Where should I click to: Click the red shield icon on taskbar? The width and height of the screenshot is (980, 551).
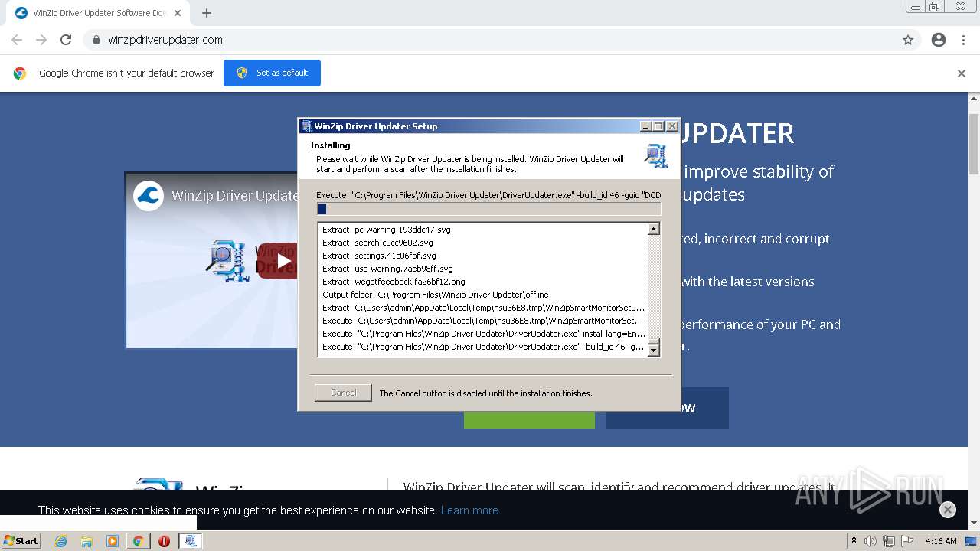click(x=164, y=541)
